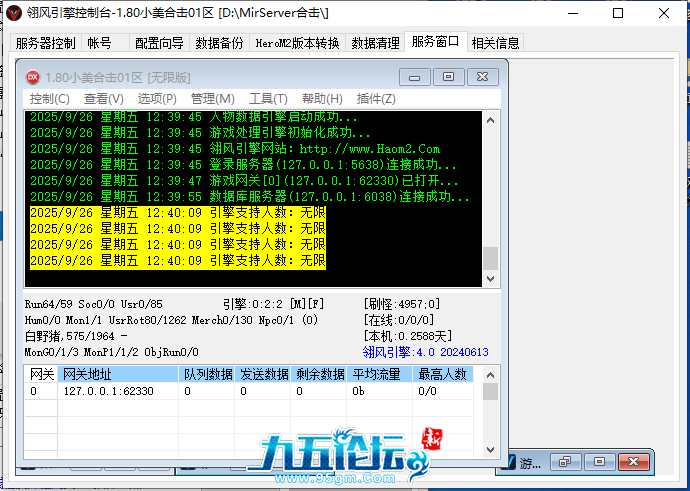Open the HeroM2版本转换 tab
The image size is (690, 491).
point(297,43)
